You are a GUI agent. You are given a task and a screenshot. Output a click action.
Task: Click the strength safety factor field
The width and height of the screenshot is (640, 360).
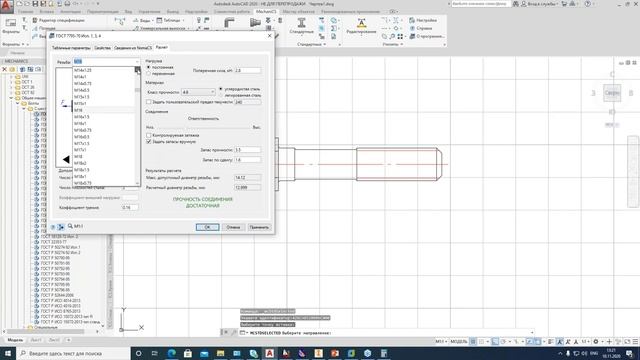(x=248, y=150)
